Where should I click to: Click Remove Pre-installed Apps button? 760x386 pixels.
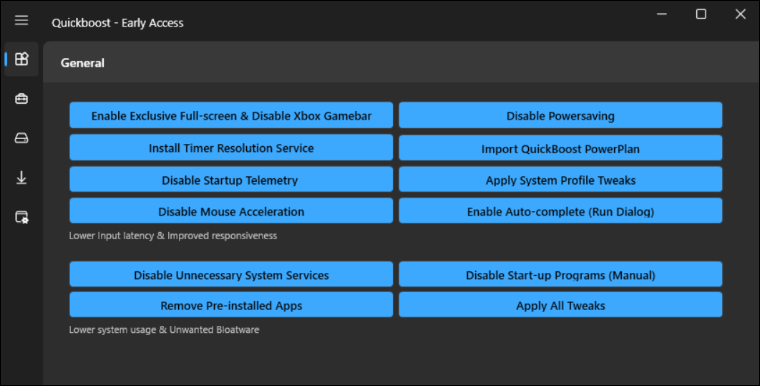231,305
